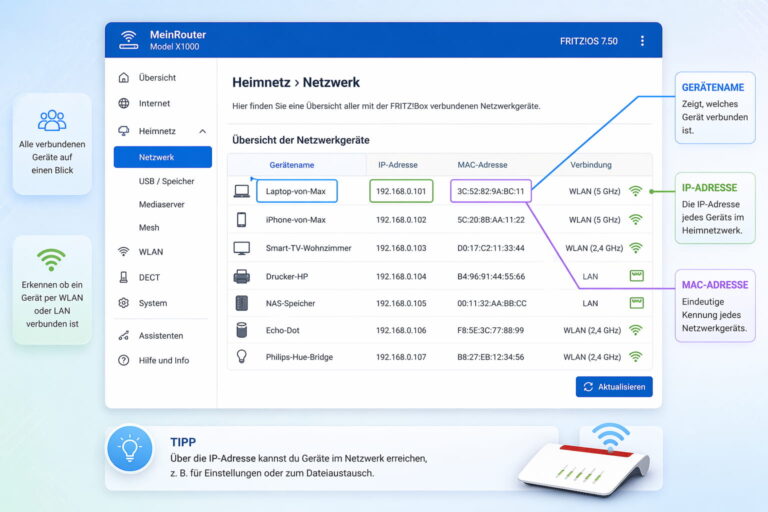Click the Echo-Dot speaker icon

(x=241, y=330)
